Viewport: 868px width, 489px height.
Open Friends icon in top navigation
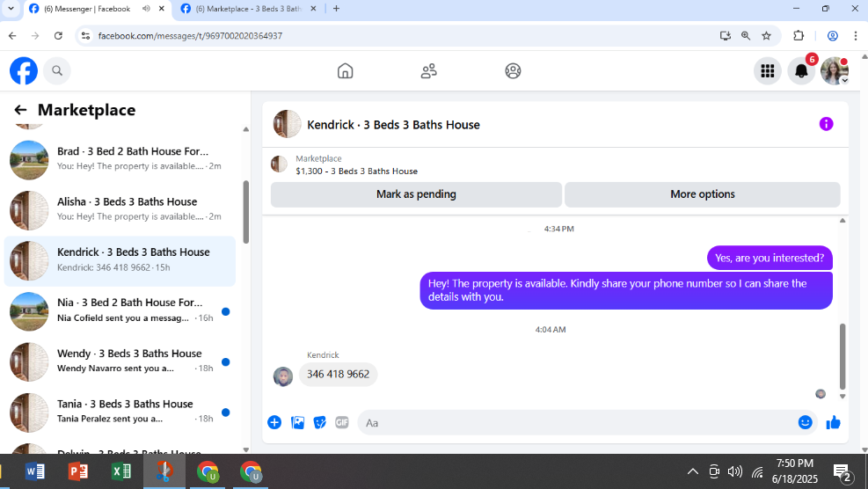coord(429,71)
